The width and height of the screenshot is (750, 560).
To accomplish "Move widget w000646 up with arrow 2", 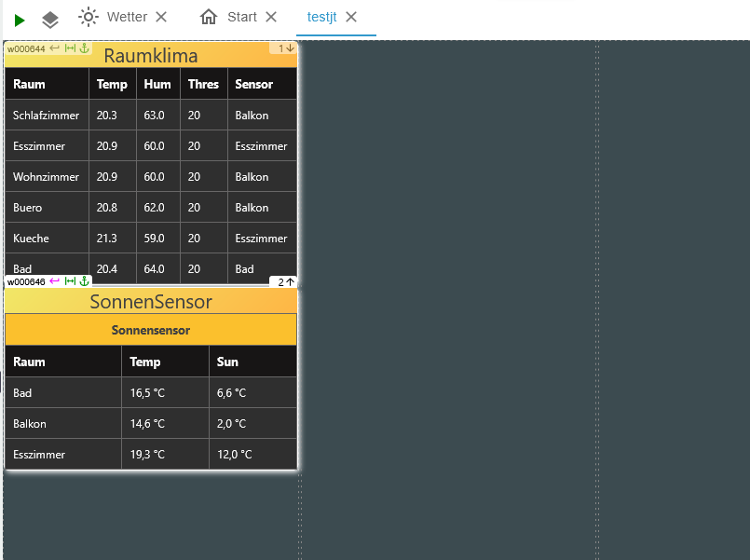I will click(x=285, y=282).
